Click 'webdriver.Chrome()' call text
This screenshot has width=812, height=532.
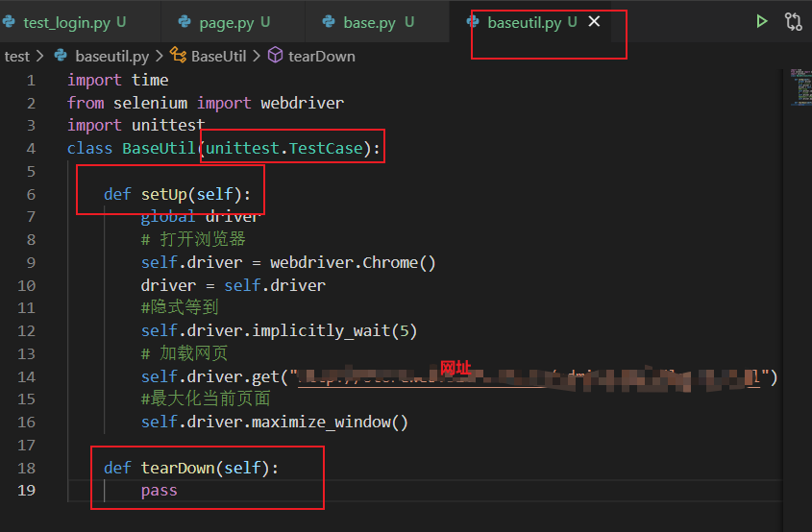[x=353, y=262]
